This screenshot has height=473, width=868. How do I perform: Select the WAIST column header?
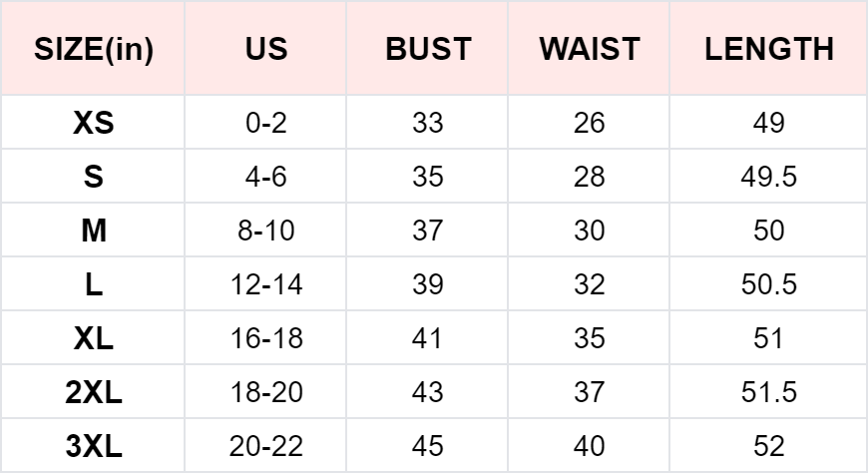click(x=589, y=50)
